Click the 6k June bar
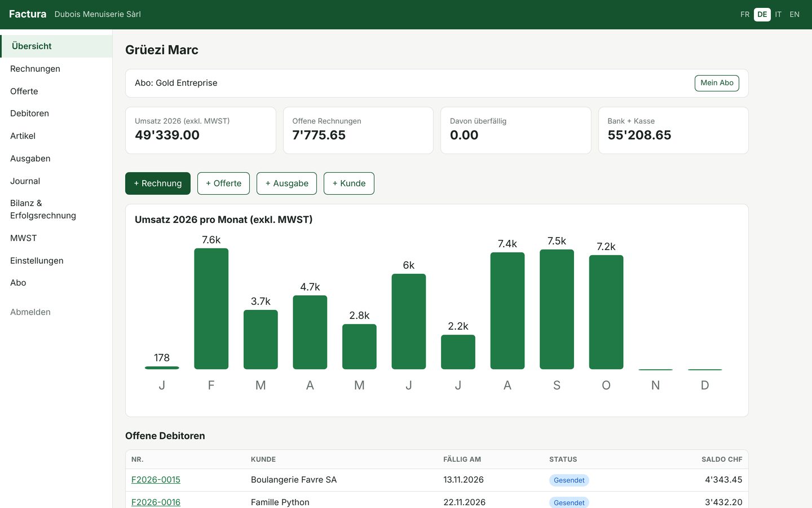This screenshot has width=812, height=508. tap(409, 322)
